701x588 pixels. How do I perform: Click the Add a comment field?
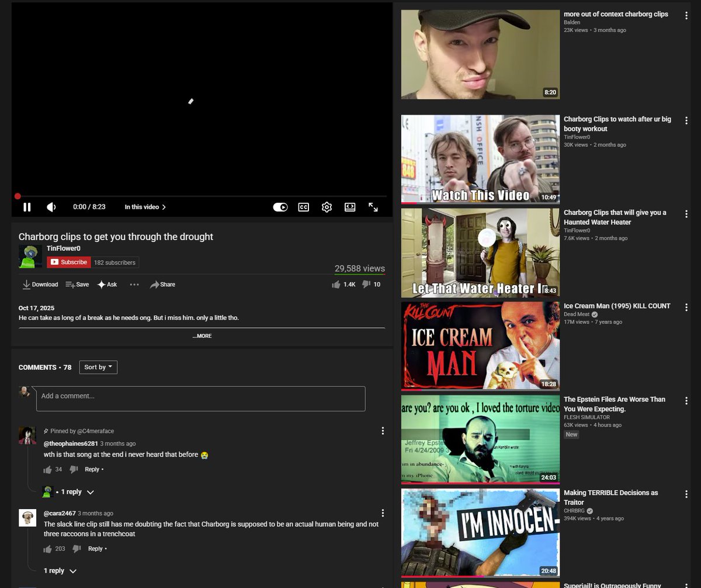201,398
